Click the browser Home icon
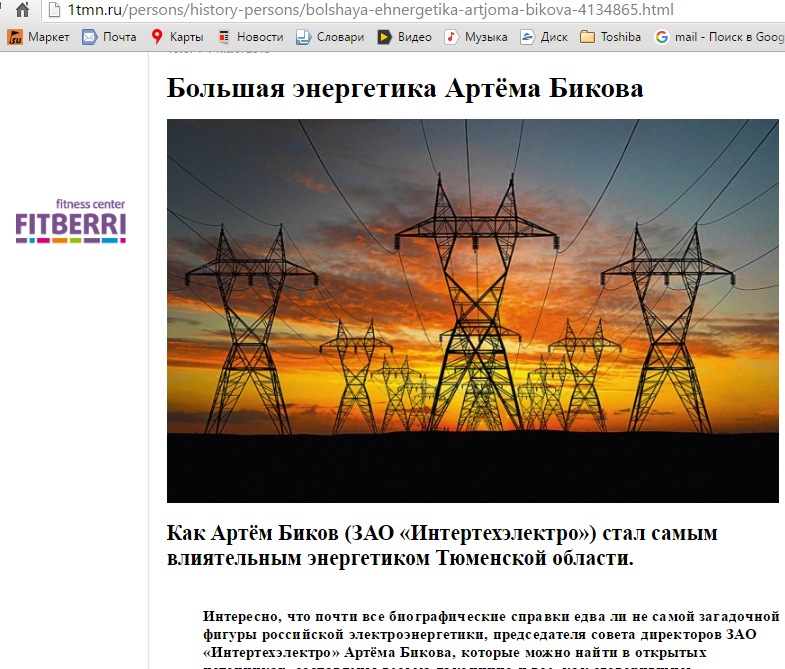785x669 pixels. click(x=23, y=10)
